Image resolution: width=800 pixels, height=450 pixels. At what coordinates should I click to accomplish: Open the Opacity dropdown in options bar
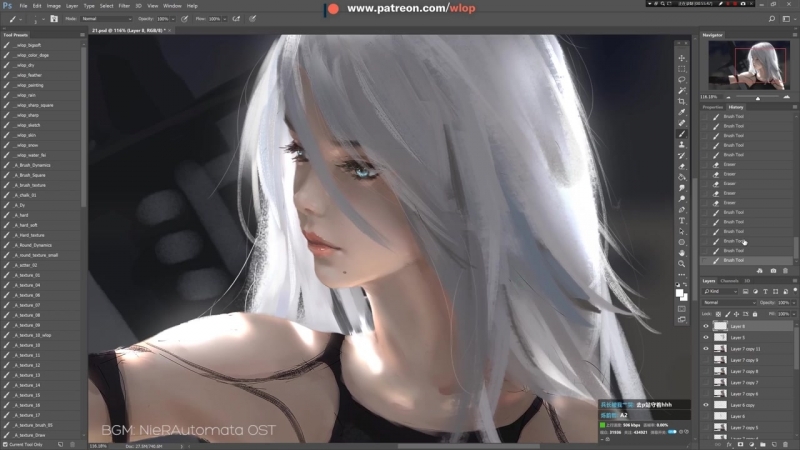173,19
